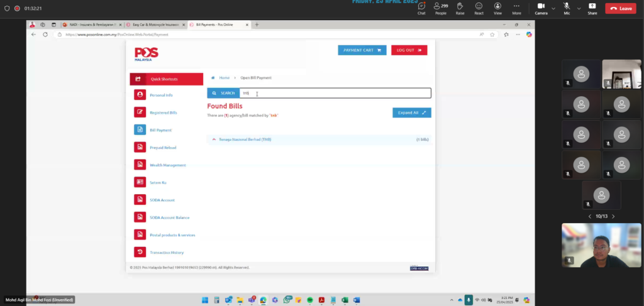The image size is (644, 306).
Task: Toggle the Camera on or off
Action: coord(541,8)
